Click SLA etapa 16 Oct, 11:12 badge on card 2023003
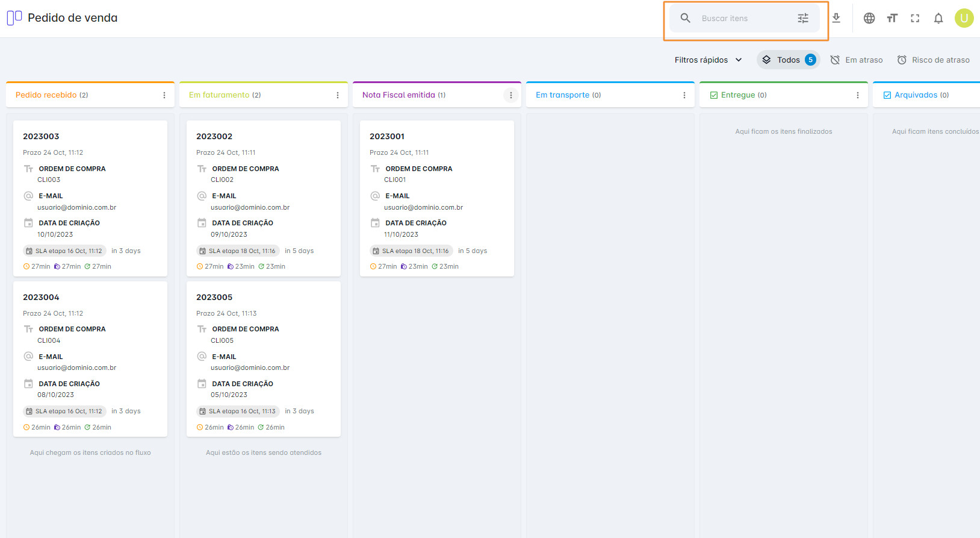This screenshot has height=538, width=980. point(64,251)
